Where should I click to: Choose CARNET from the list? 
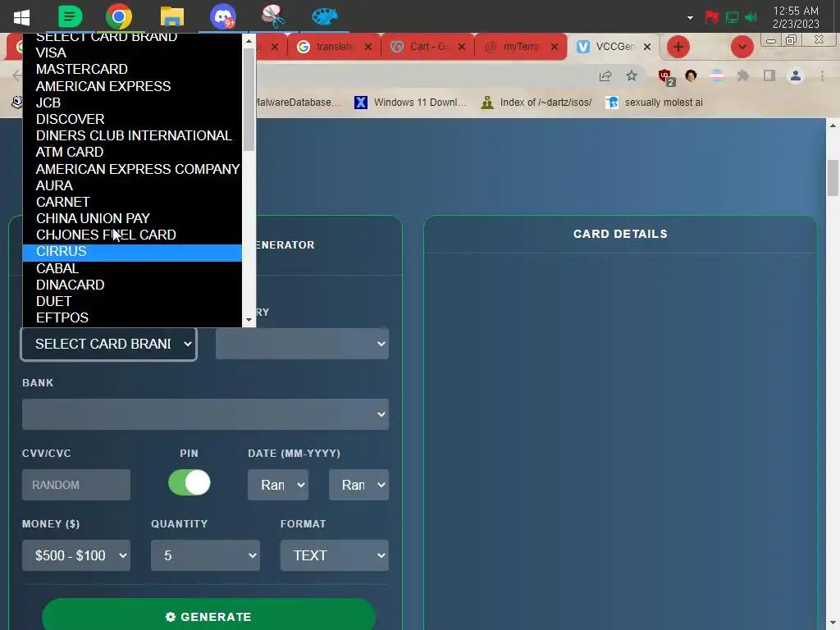click(x=132, y=202)
